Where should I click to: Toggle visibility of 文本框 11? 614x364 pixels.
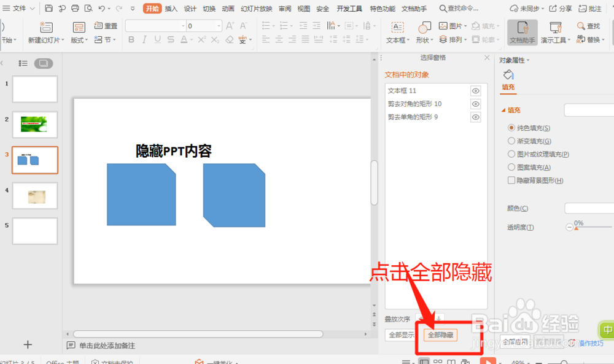pos(475,91)
